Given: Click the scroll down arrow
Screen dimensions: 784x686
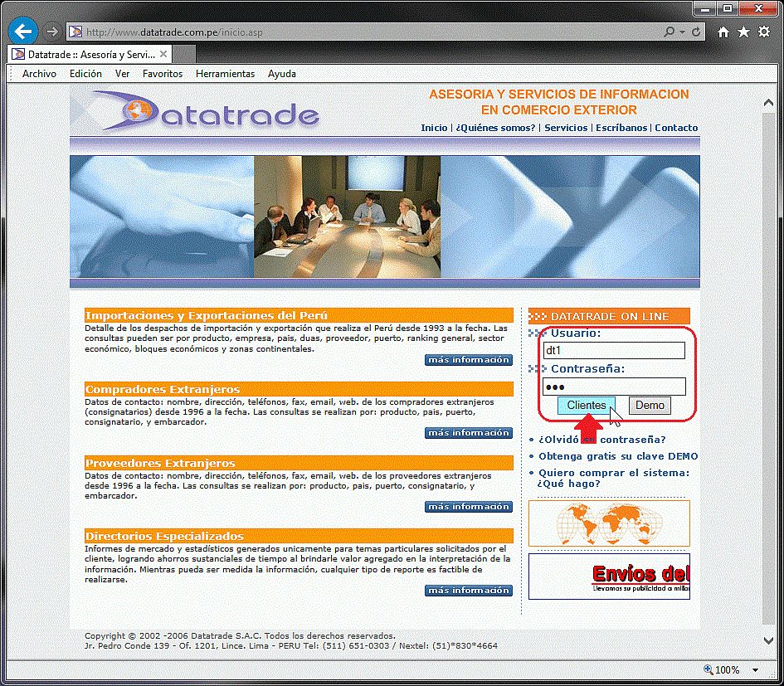Looking at the screenshot, I should coord(768,641).
